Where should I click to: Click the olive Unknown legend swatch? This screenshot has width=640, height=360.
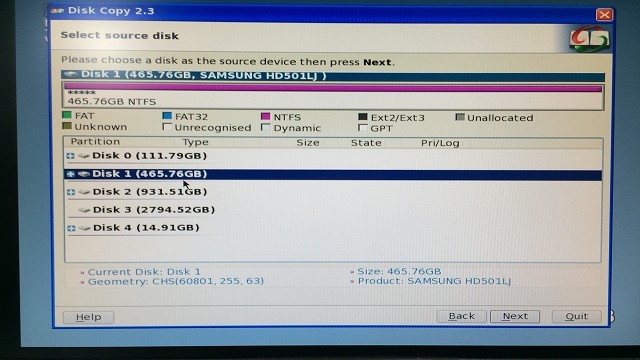pos(67,126)
